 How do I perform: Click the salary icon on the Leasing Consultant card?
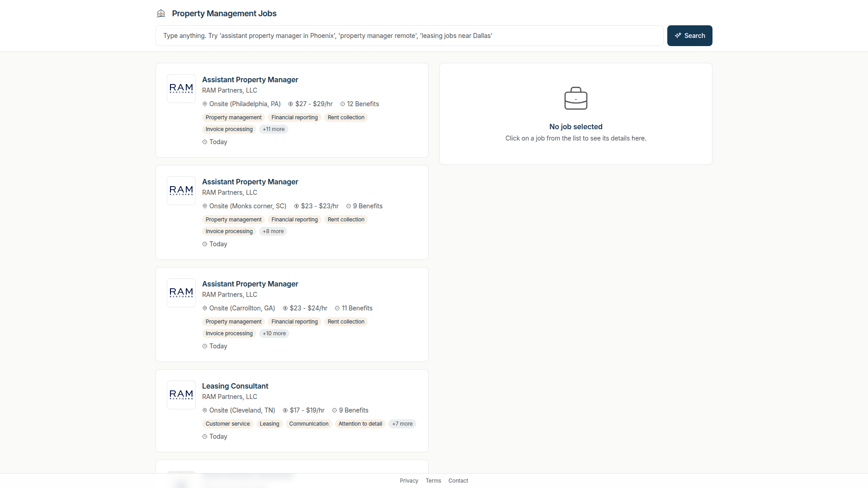click(x=285, y=410)
